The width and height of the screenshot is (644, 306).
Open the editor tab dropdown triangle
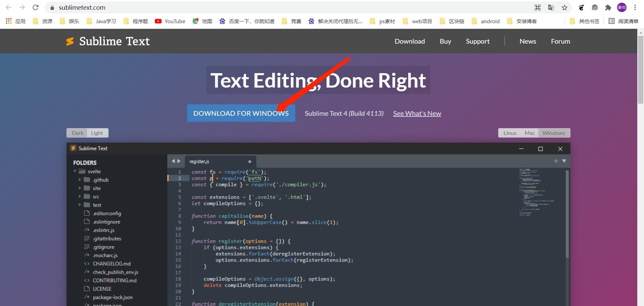(x=564, y=161)
